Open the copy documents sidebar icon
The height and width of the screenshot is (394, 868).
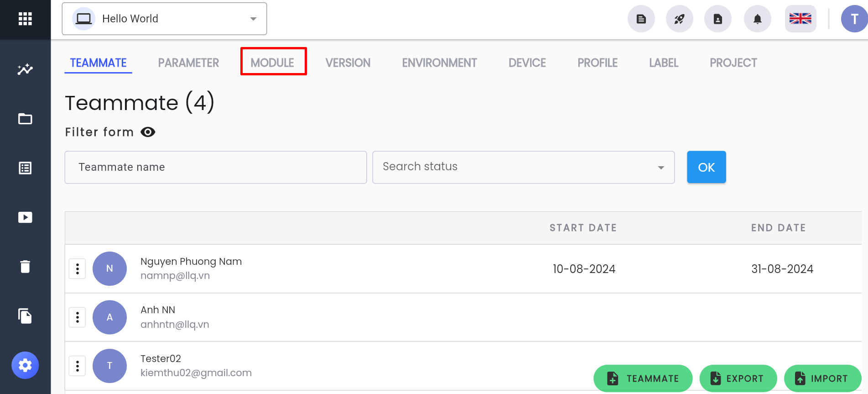(25, 316)
